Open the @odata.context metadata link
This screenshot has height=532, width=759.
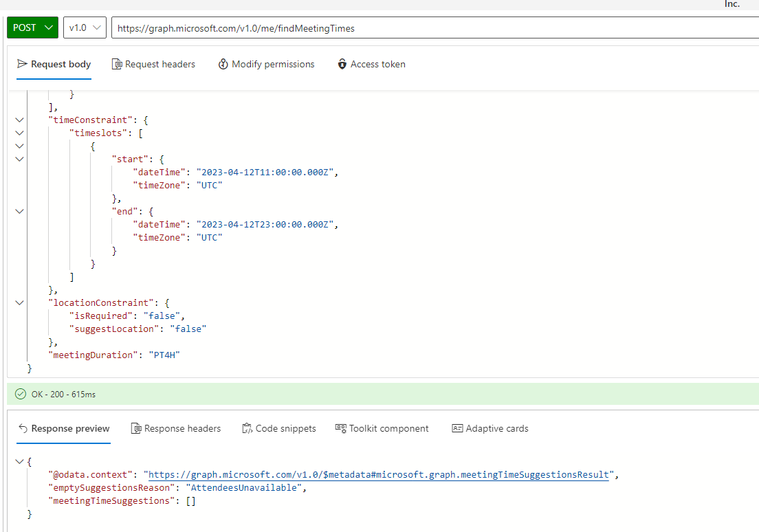coord(379,475)
